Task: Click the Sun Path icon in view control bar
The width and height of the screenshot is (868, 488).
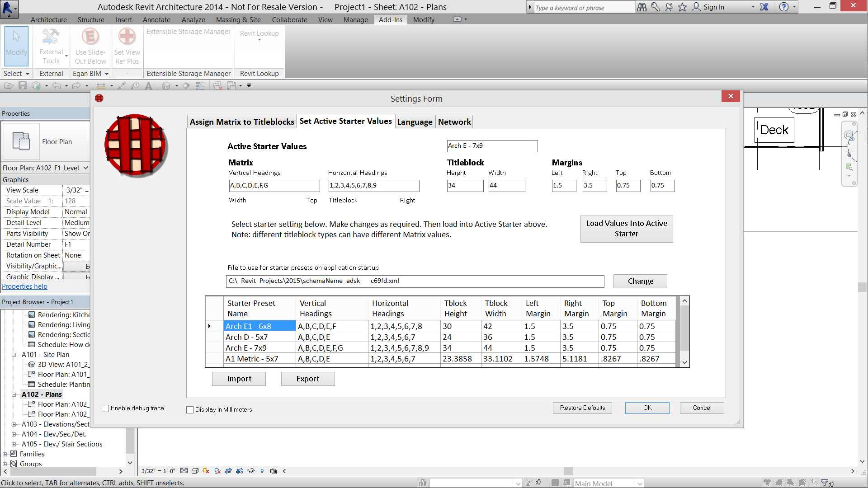Action: [x=206, y=471]
